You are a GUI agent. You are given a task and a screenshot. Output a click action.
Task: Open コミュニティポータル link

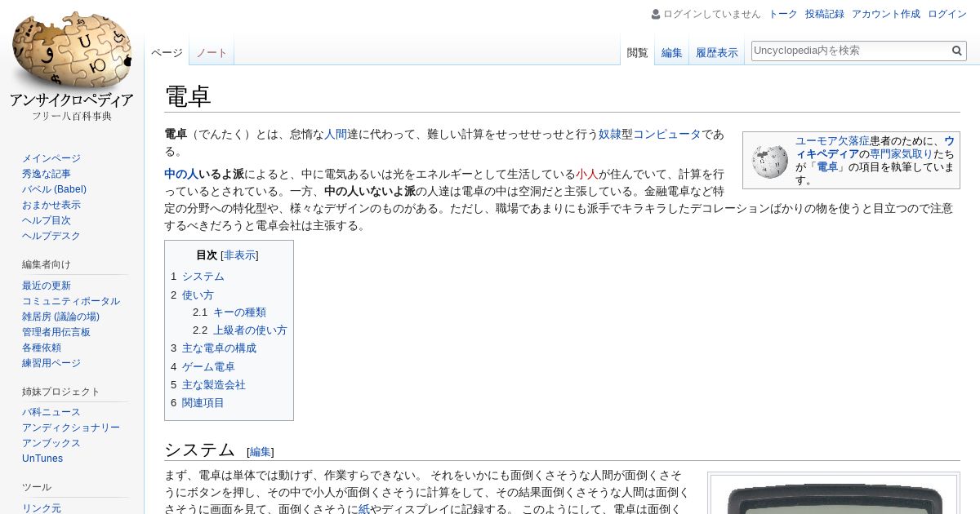coord(71,301)
